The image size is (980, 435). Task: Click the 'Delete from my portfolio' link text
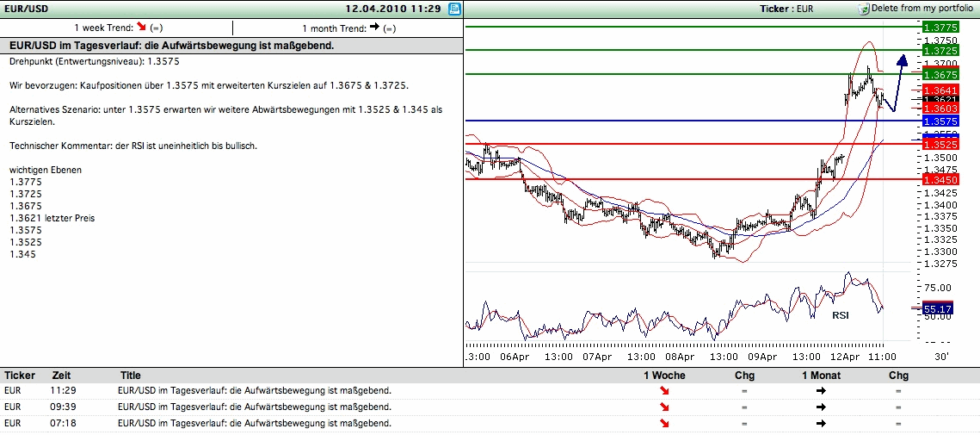coord(921,9)
